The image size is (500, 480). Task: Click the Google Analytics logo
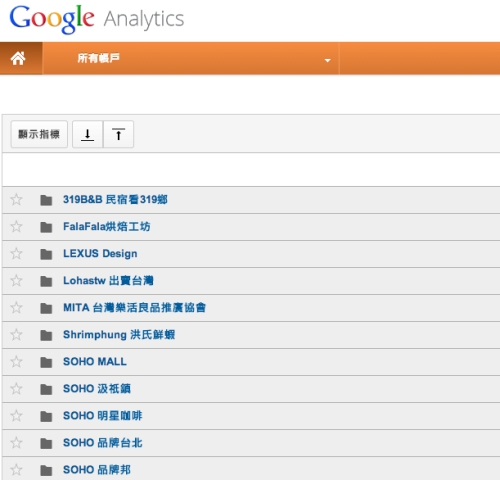tap(97, 19)
